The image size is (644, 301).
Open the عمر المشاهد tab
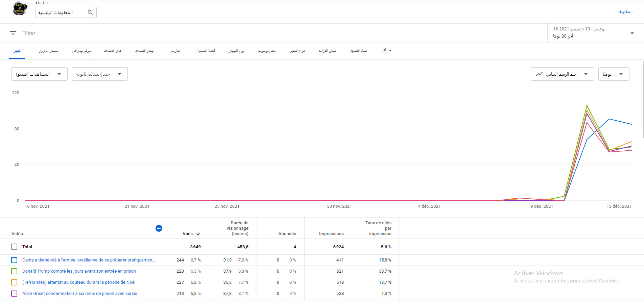(x=113, y=51)
